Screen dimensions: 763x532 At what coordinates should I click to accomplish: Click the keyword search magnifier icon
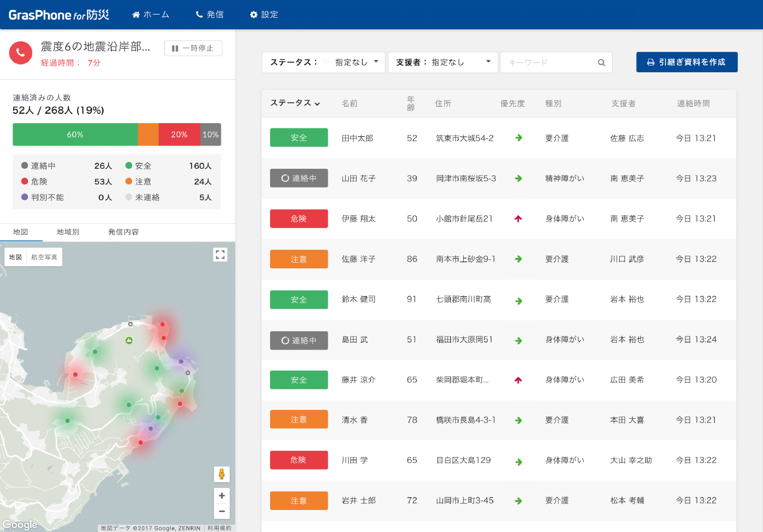point(601,63)
